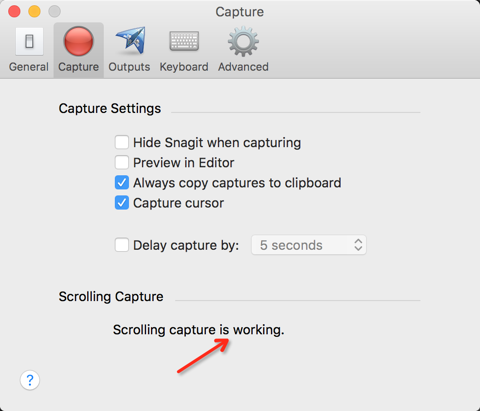This screenshot has width=480, height=411.
Task: Switch to the Advanced tab label
Action: click(243, 67)
